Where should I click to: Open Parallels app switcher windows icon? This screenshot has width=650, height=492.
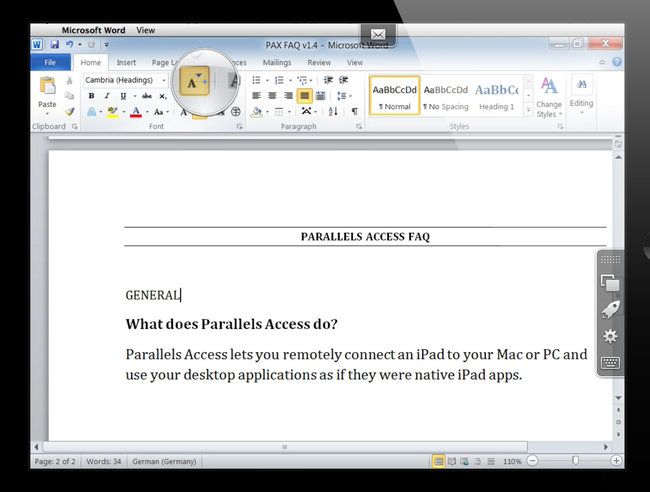coord(610,283)
